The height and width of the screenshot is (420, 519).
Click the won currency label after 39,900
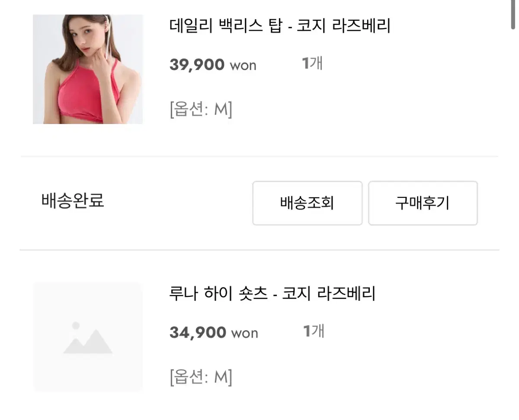point(243,66)
